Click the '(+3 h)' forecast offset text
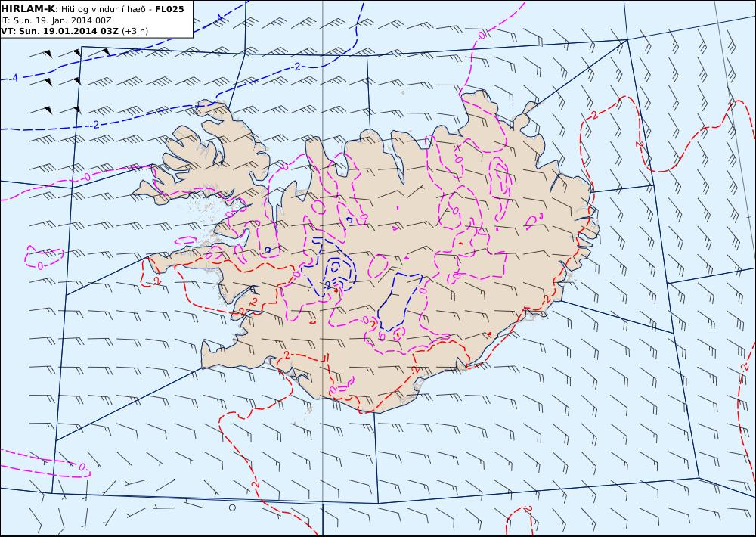Screen dimensions: 756x537 click(135, 31)
